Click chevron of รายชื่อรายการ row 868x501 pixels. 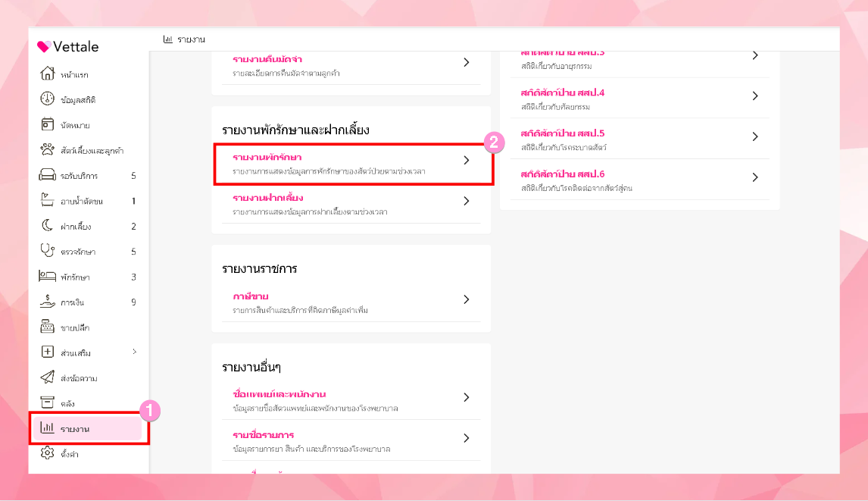466,438
